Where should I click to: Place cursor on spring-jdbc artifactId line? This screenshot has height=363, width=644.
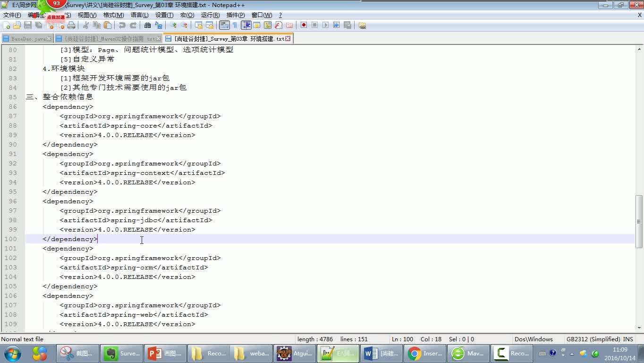click(136, 220)
